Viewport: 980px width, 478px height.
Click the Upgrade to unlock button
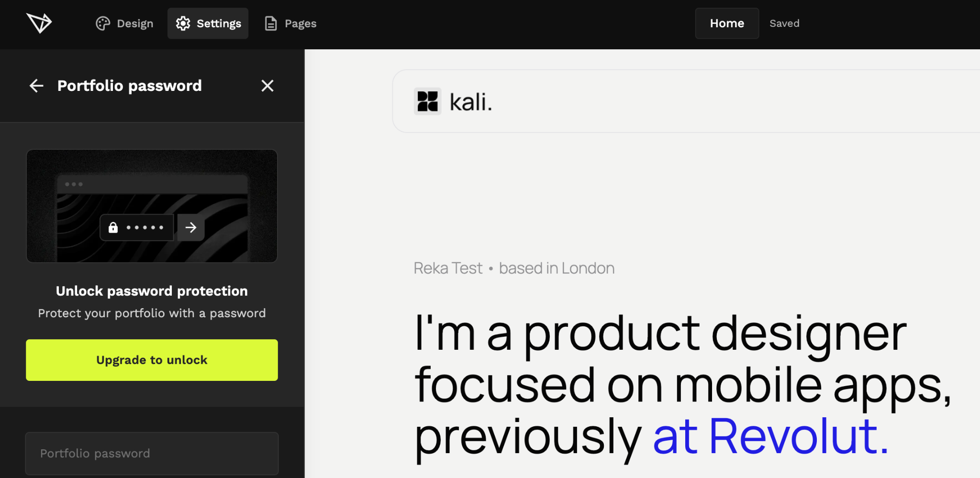(152, 360)
